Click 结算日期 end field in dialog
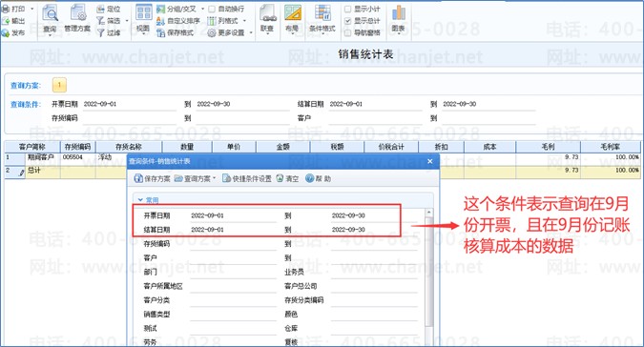 (x=374, y=230)
